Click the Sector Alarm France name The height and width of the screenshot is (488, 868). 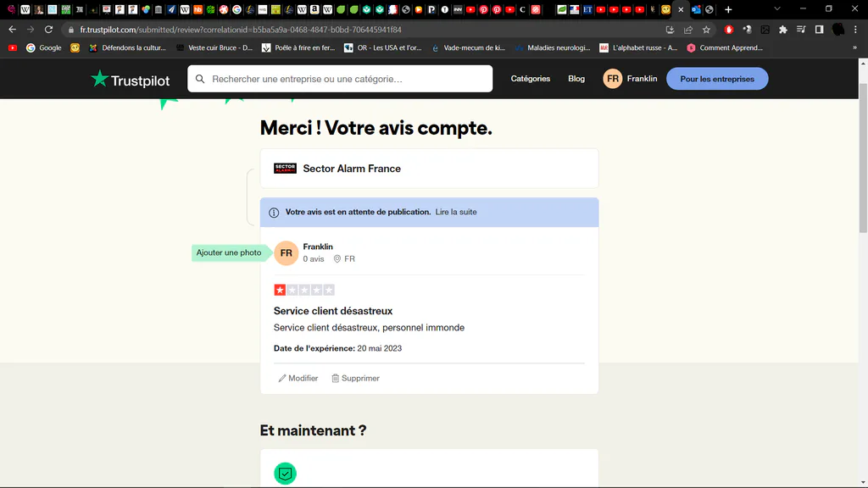352,169
